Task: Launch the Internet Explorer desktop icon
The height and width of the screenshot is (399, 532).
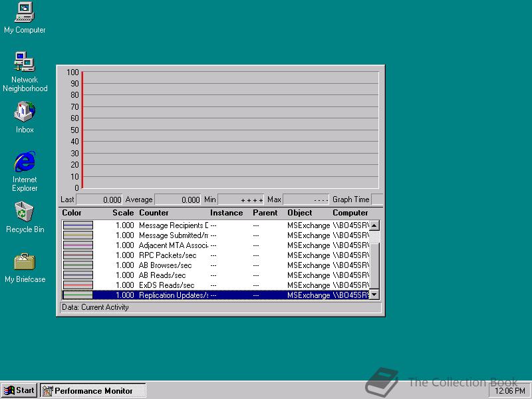Action: pyautogui.click(x=25, y=172)
